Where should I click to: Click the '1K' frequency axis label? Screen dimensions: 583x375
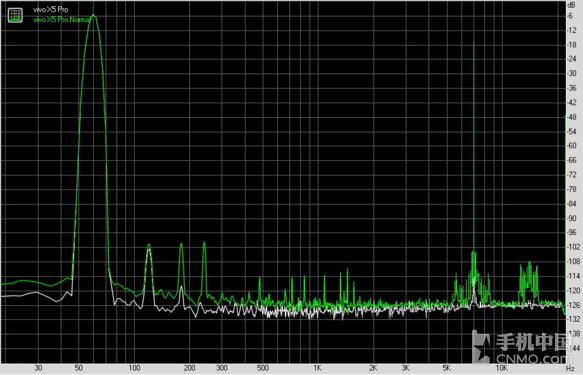[317, 368]
